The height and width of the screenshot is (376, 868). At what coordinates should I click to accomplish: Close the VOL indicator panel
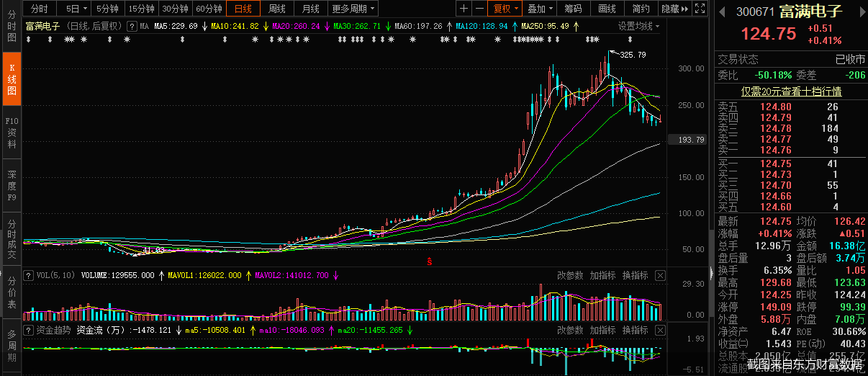tap(660, 275)
